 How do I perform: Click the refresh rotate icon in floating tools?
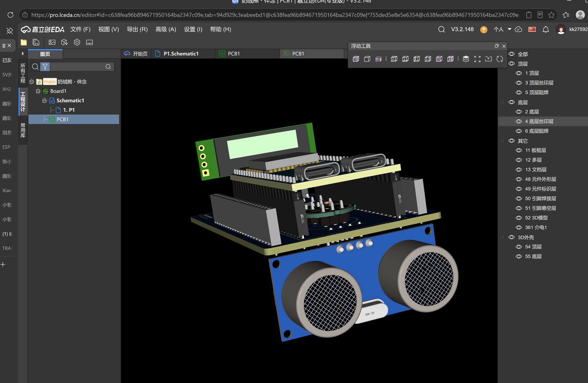(500, 59)
